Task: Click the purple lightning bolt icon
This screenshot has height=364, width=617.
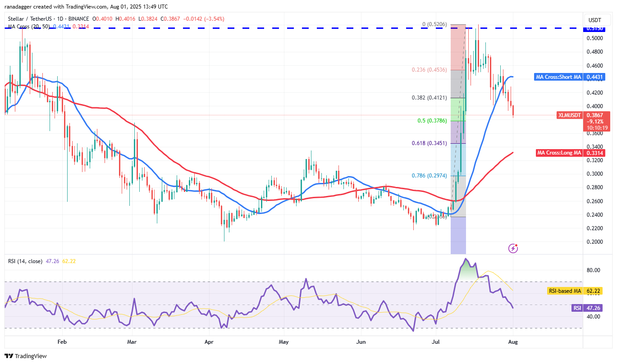Action: pyautogui.click(x=512, y=248)
